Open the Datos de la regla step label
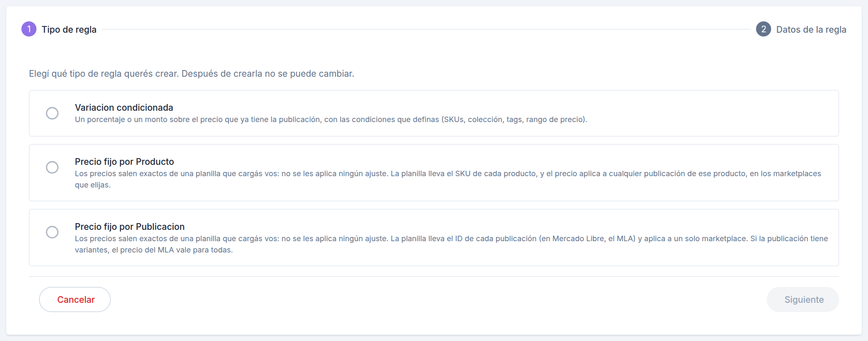This screenshot has height=341, width=868. click(811, 29)
